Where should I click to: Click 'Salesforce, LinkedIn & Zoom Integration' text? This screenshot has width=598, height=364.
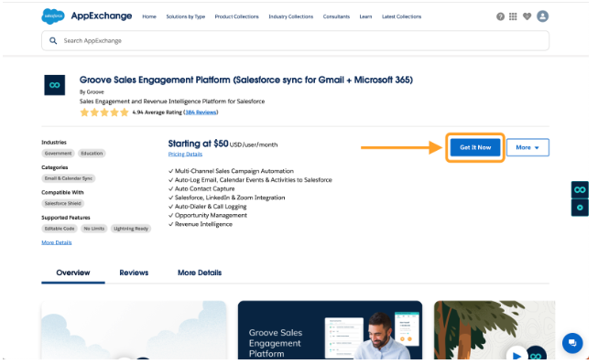click(230, 198)
